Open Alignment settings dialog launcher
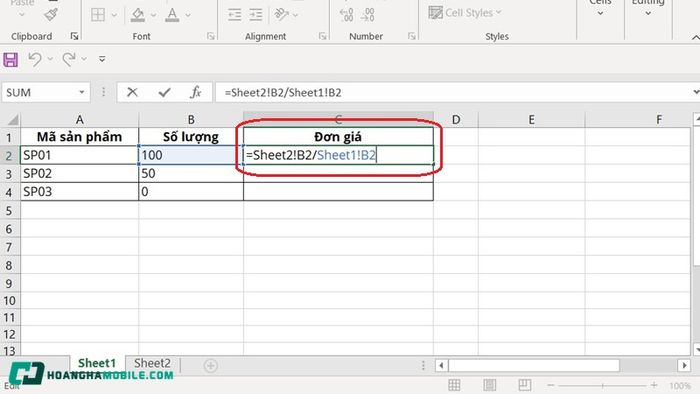 click(322, 36)
